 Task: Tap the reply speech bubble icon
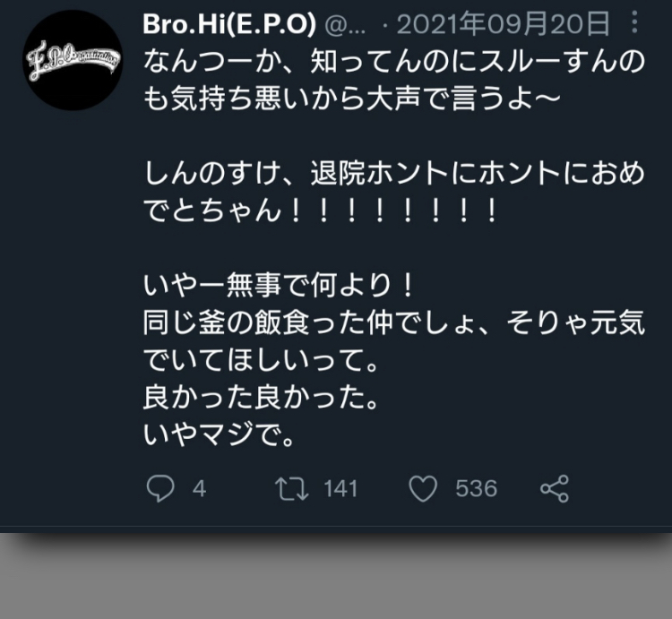point(160,488)
